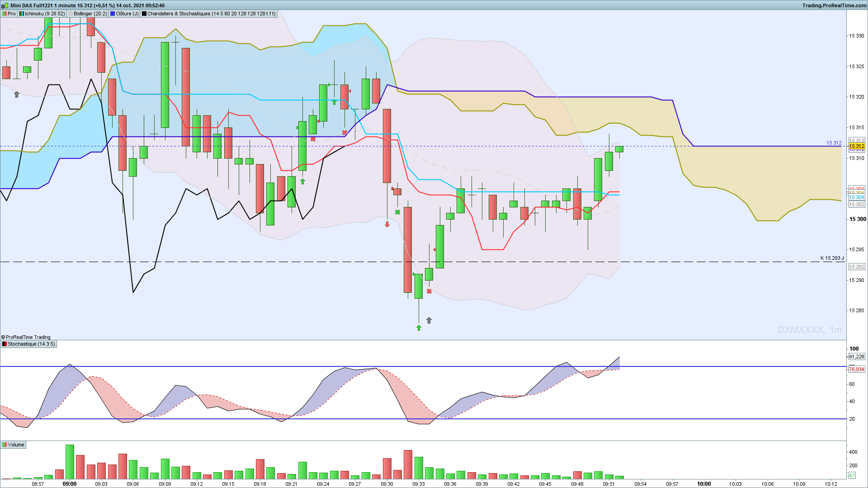Viewport: 868px width, 488px height.
Task: Click the 10:12 time axis label
Action: pos(831,484)
